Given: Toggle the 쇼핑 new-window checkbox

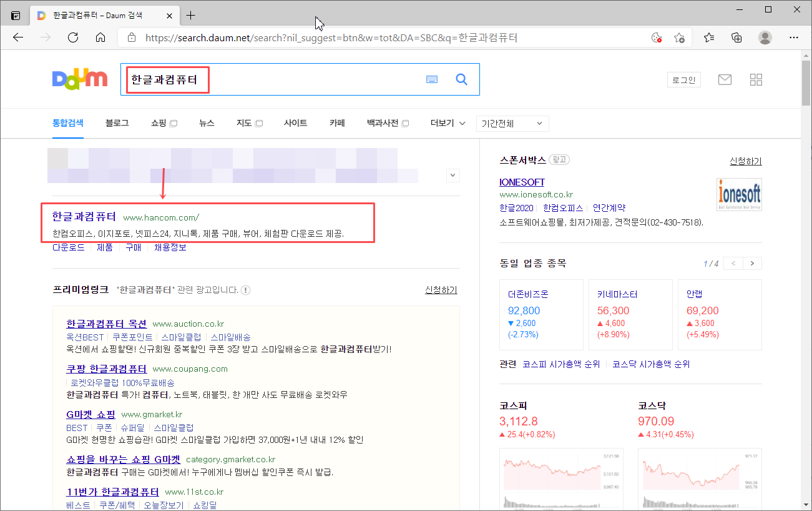Looking at the screenshot, I should click(x=174, y=124).
